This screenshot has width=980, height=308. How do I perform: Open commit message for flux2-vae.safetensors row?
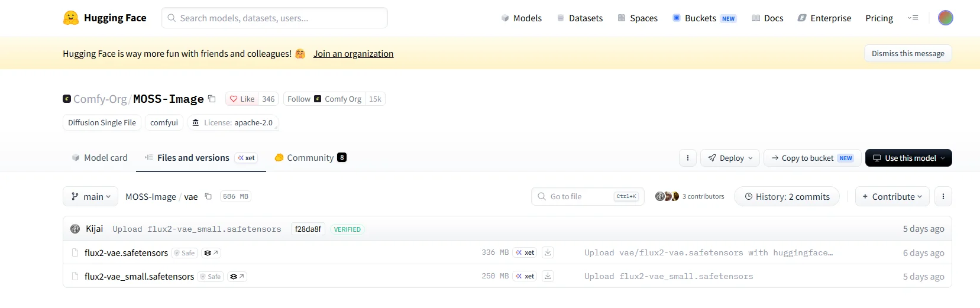[709, 252]
